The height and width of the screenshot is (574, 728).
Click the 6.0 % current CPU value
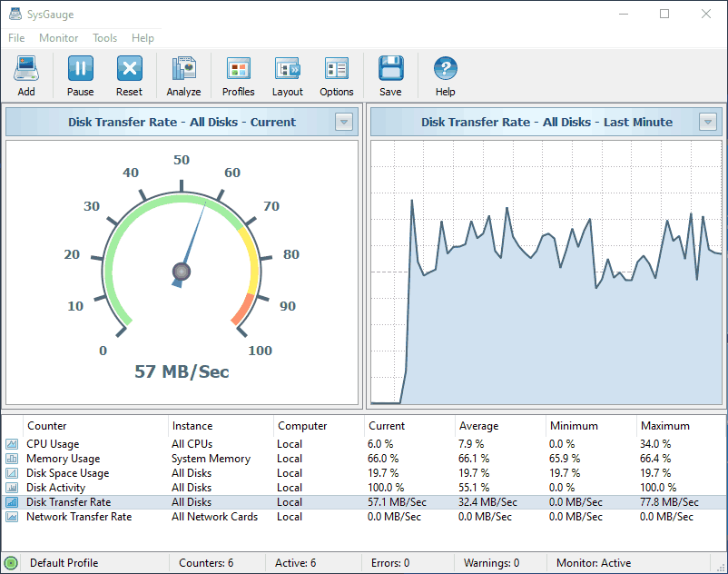(x=380, y=444)
